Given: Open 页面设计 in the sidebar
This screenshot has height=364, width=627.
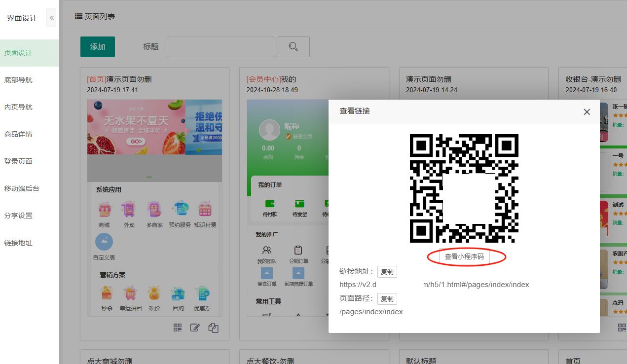Looking at the screenshot, I should click(18, 53).
